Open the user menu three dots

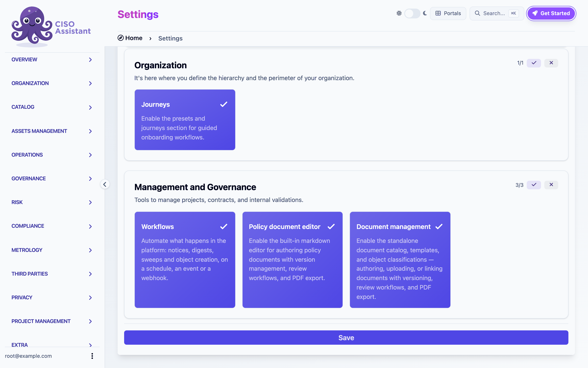pos(92,356)
